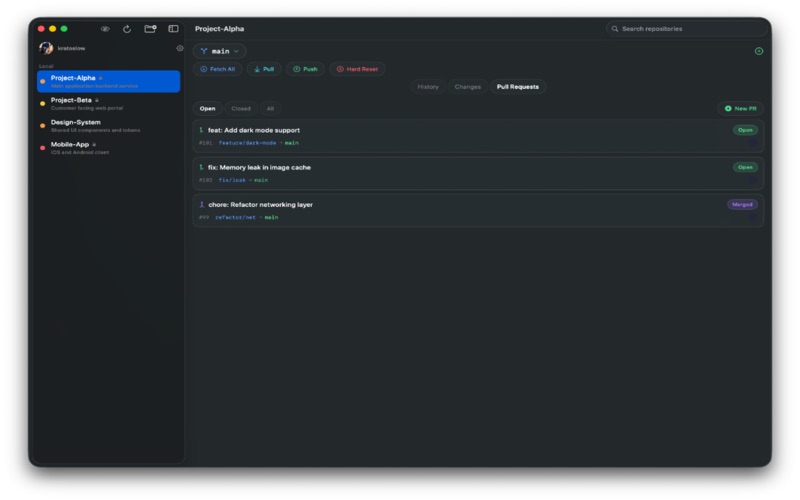This screenshot has width=800, height=500.
Task: Click the purple merge icon beside 'chore: Refactor'
Action: (202, 205)
